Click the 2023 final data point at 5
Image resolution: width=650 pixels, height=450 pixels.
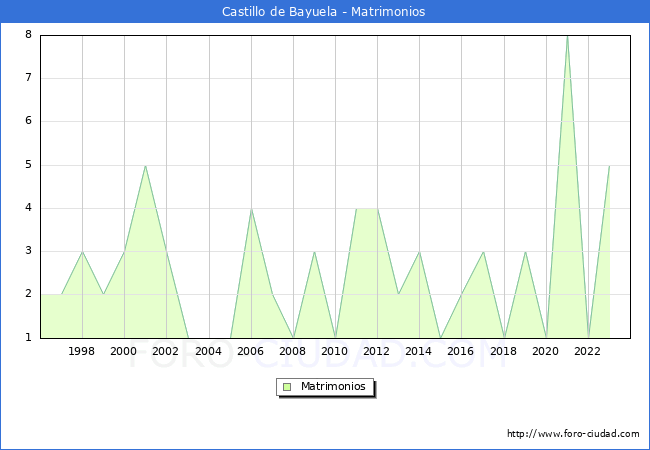(609, 166)
